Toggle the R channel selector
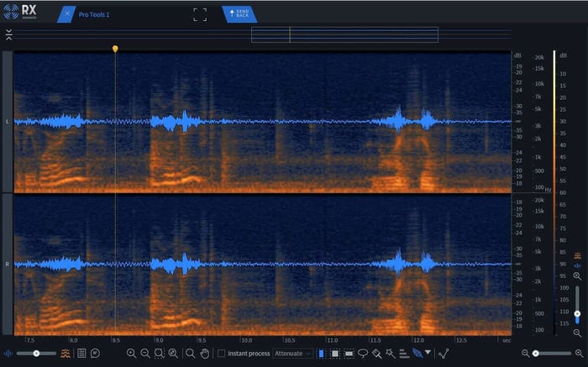 8,265
